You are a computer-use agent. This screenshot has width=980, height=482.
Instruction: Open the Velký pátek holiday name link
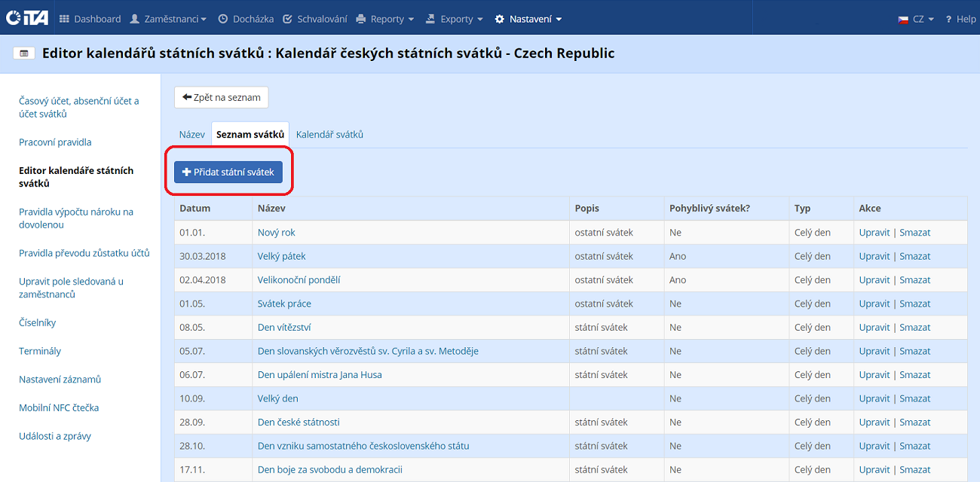click(x=281, y=256)
